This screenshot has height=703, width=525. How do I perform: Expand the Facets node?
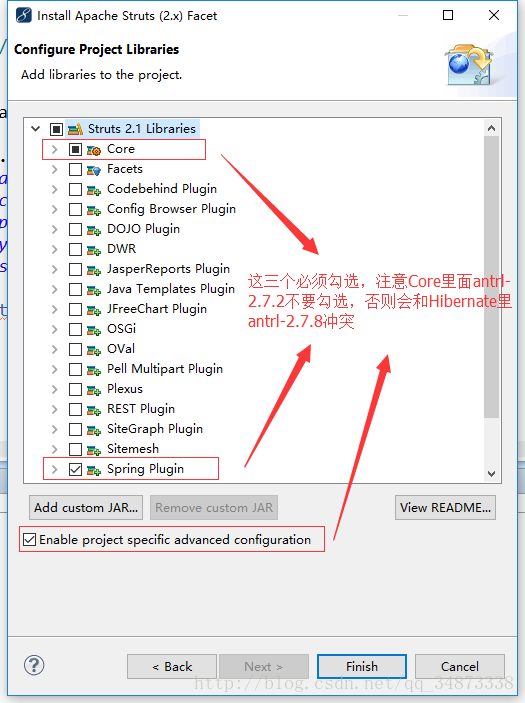pyautogui.click(x=55, y=169)
